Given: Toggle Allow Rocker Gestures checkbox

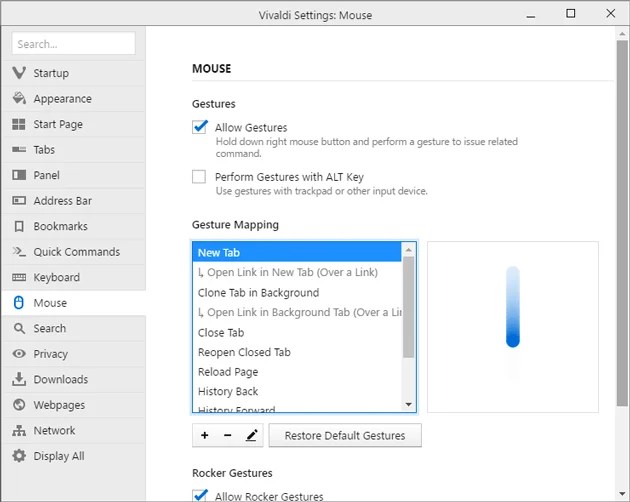Looking at the screenshot, I should click(x=199, y=495).
